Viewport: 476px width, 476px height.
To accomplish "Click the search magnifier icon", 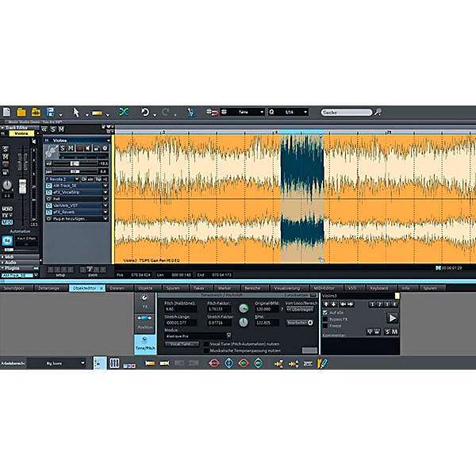I will click(x=378, y=112).
